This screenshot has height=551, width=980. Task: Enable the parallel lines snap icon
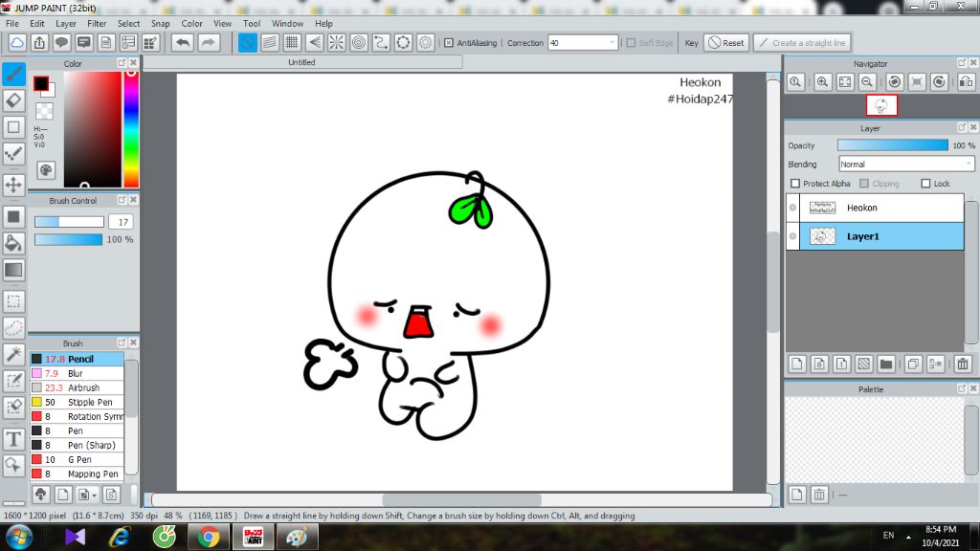click(x=270, y=42)
